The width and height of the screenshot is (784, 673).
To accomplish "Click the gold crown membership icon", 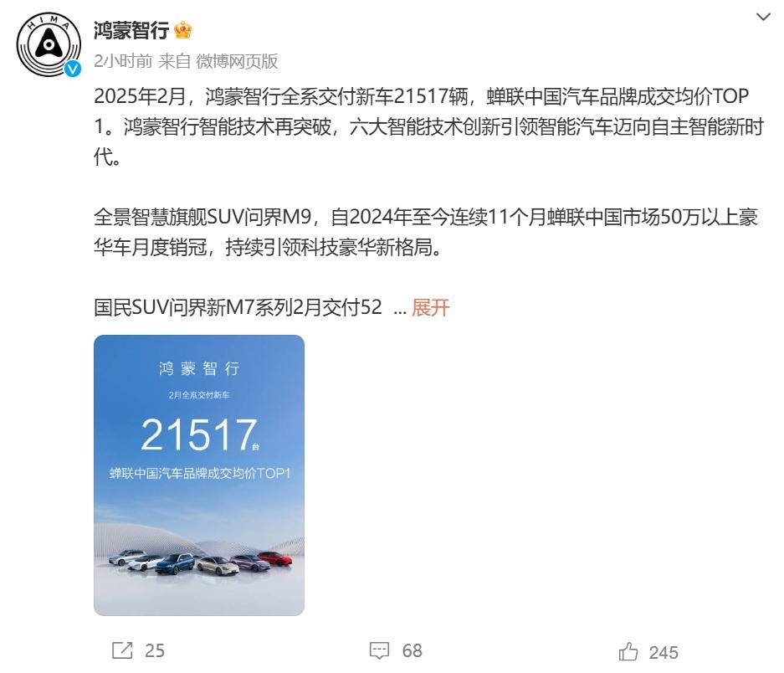I will coord(183,30).
